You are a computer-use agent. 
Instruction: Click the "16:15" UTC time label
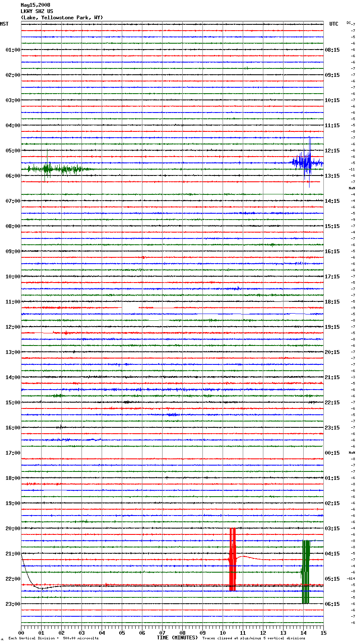point(332,251)
